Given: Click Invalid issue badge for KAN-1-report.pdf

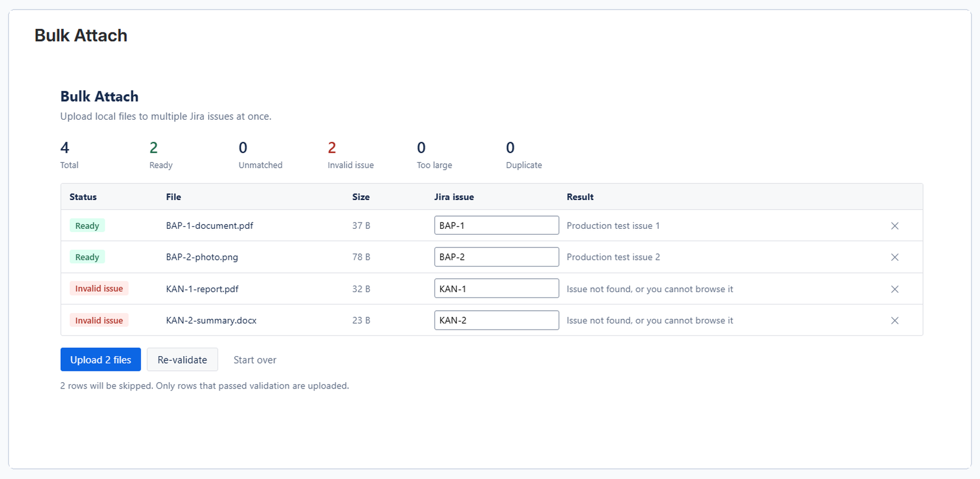Looking at the screenshot, I should coord(99,288).
